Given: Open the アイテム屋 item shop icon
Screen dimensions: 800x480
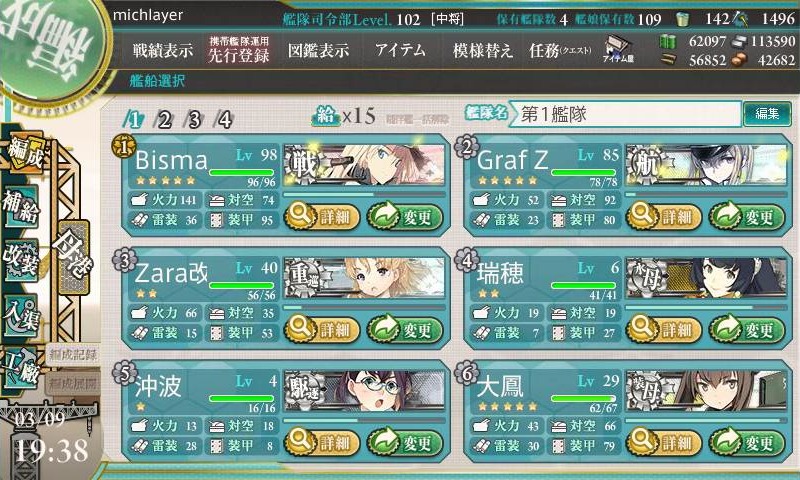Looking at the screenshot, I should point(618,49).
